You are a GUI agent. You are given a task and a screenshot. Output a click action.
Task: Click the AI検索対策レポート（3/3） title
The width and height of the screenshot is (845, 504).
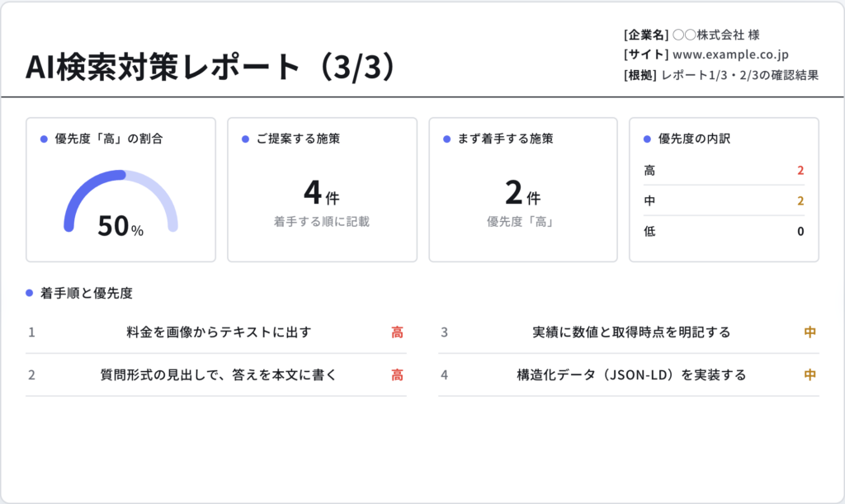coord(212,68)
